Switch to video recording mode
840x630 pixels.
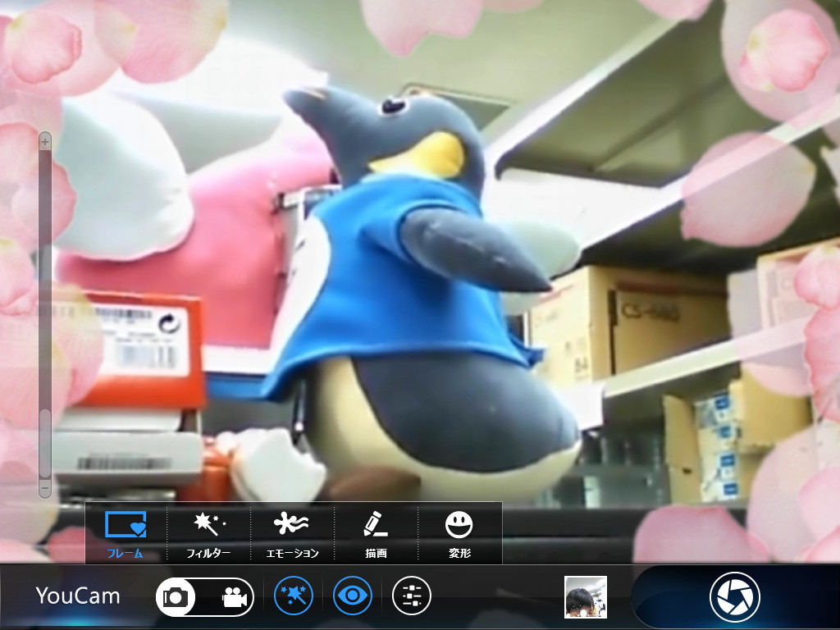[234, 597]
